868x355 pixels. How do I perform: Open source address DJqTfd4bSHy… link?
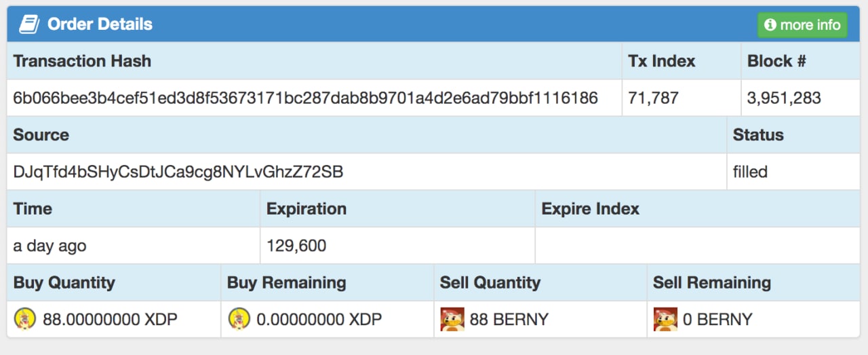[178, 172]
